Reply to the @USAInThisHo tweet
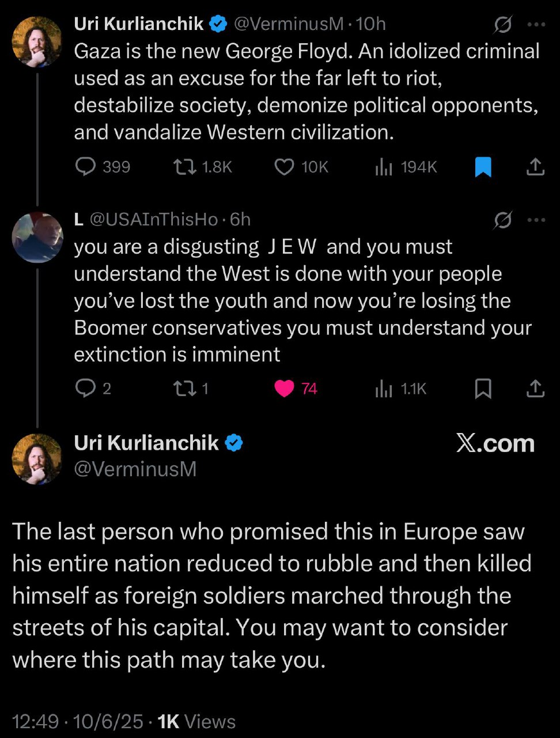560x738 pixels. tap(86, 389)
